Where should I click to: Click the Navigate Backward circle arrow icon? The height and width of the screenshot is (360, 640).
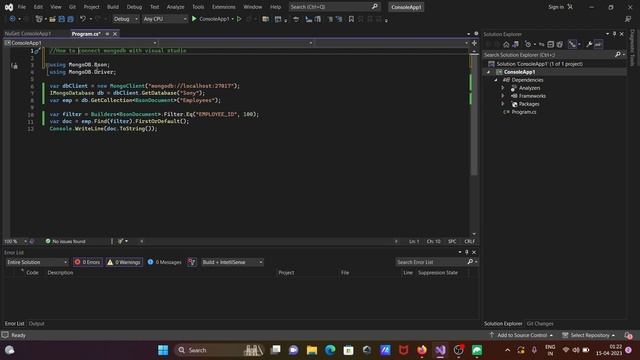(x=12, y=19)
